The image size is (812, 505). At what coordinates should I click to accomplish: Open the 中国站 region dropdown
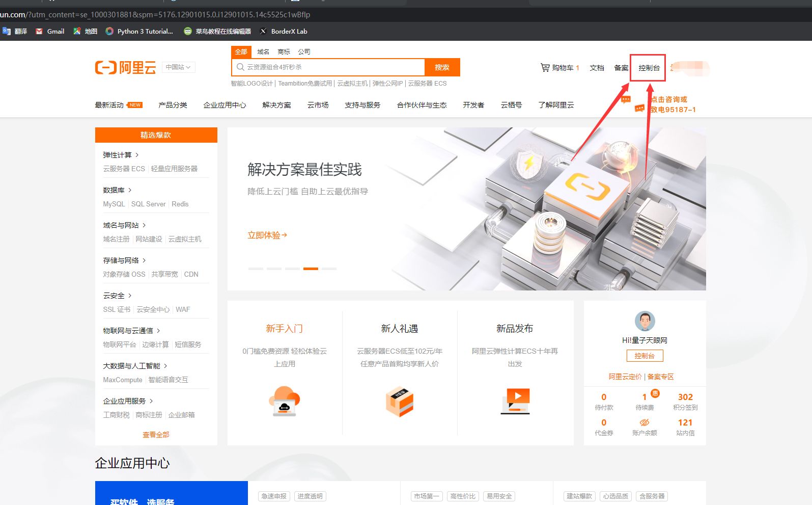click(x=178, y=67)
